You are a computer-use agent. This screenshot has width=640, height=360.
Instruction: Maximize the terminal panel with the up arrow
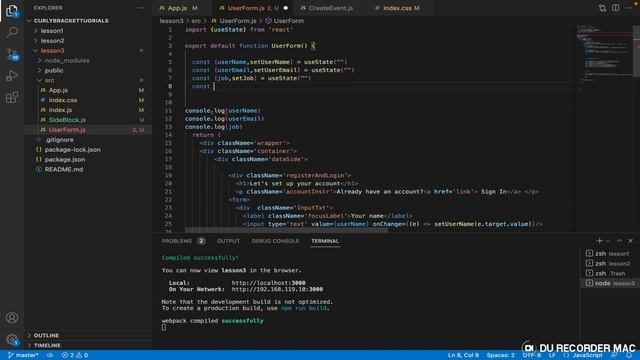[619, 241]
